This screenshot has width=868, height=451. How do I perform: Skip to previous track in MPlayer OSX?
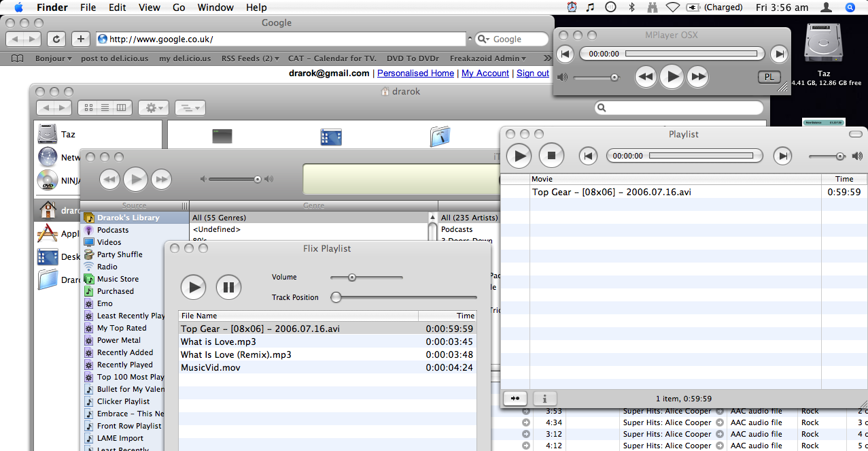566,54
